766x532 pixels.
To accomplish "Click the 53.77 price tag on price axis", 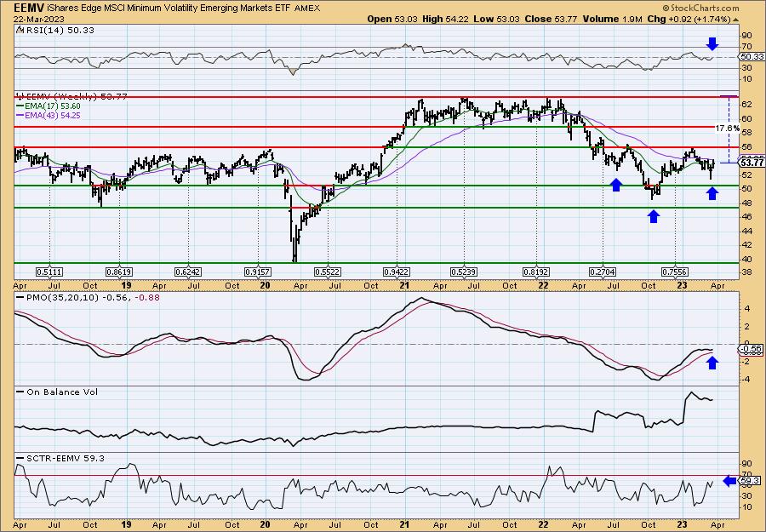I will pos(752,163).
